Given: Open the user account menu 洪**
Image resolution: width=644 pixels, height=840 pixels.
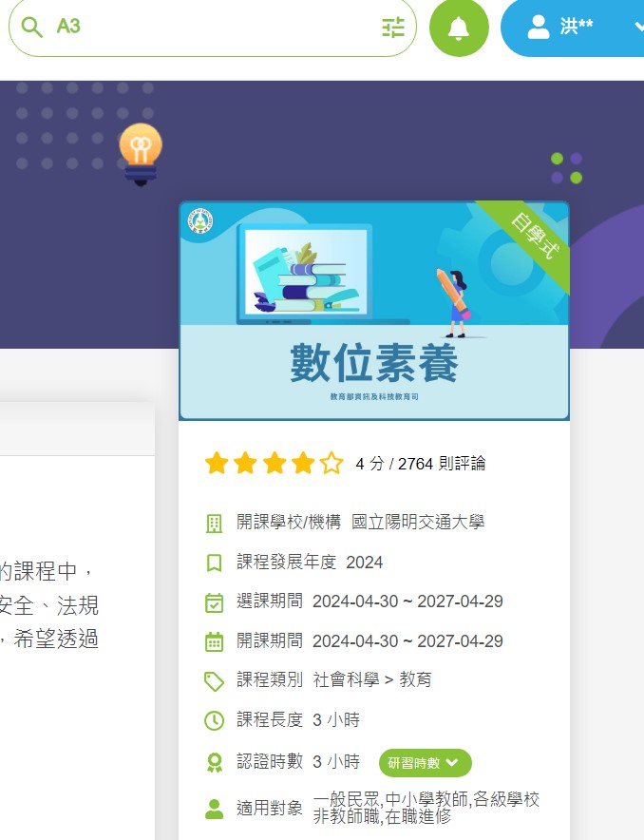Looking at the screenshot, I should 579,27.
